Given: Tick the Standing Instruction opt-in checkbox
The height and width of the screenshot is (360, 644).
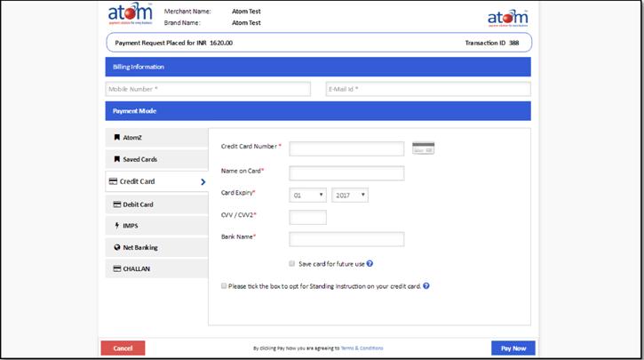Looking at the screenshot, I should (224, 285).
